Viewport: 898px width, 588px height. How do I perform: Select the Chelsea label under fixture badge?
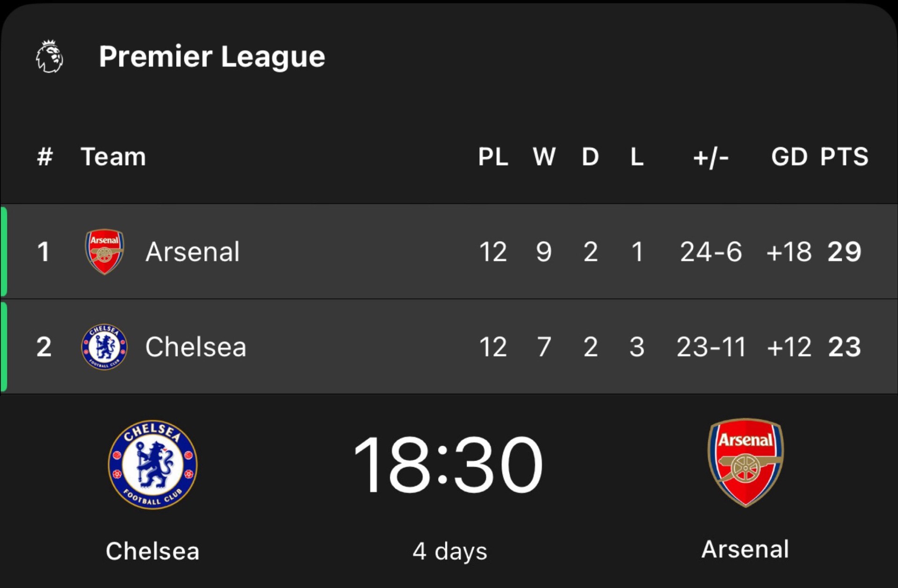pyautogui.click(x=152, y=551)
